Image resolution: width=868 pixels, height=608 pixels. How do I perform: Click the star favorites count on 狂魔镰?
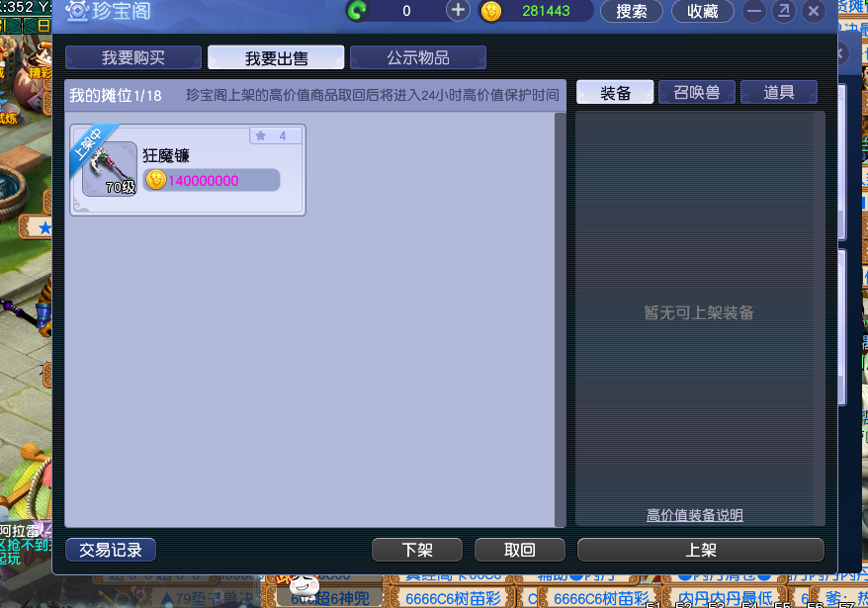click(276, 135)
